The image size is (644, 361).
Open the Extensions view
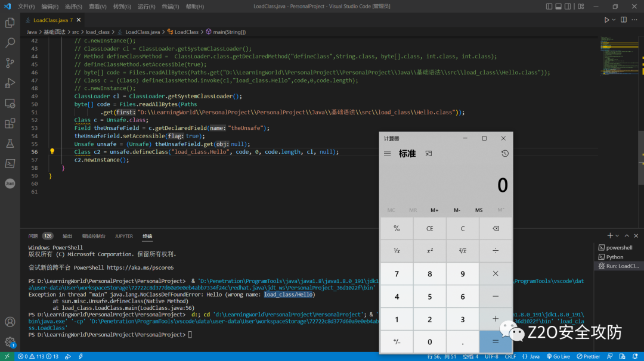[x=10, y=123]
